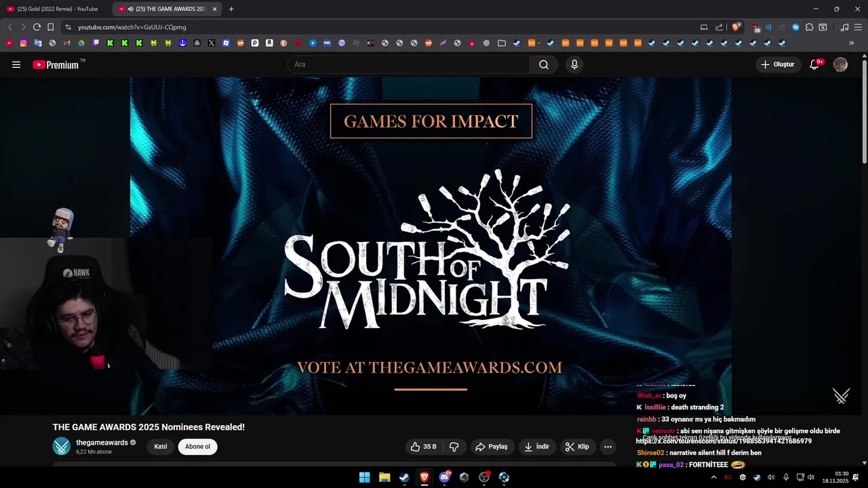
Task: Open a new browser tab
Action: (x=231, y=9)
